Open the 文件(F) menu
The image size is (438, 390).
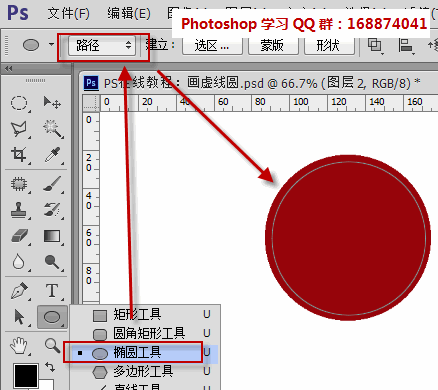(x=69, y=14)
